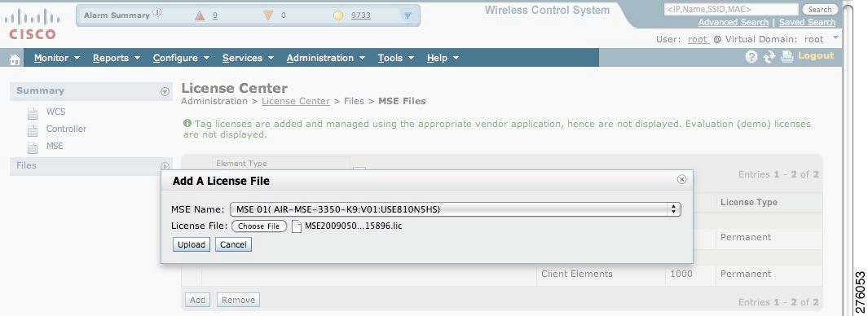Click the WCS page icon in sidebar

click(x=33, y=113)
